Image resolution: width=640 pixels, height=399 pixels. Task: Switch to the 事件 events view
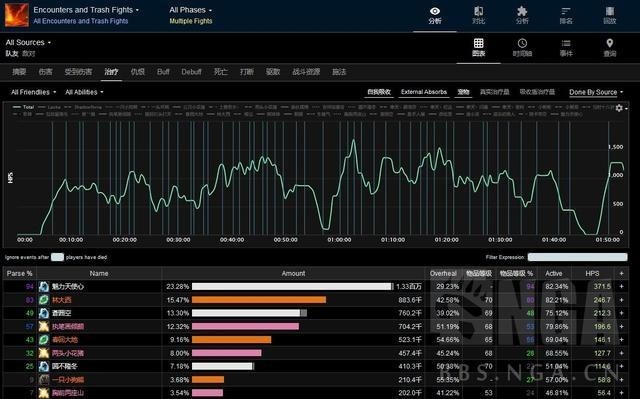coord(566,47)
